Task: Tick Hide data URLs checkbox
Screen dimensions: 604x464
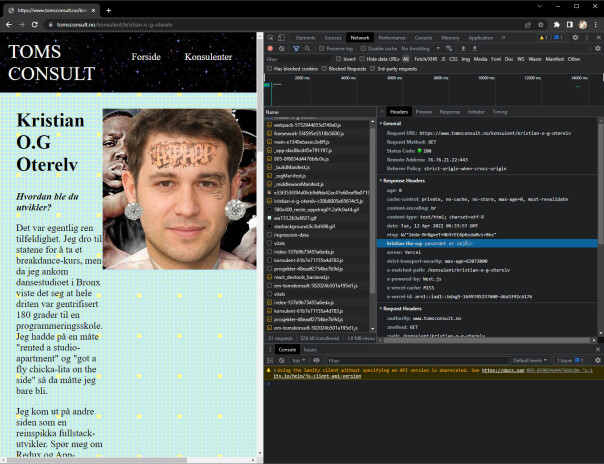Action: click(x=362, y=59)
